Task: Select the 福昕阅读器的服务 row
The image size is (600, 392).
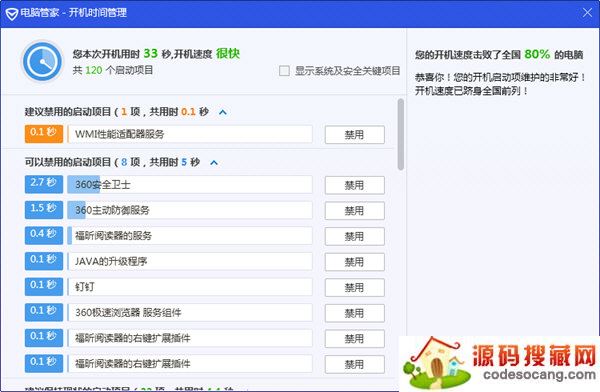Action: 190,236
